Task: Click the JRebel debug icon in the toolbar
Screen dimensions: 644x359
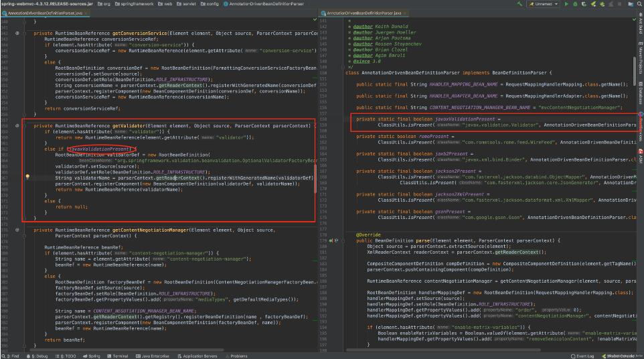Action: tap(602, 4)
